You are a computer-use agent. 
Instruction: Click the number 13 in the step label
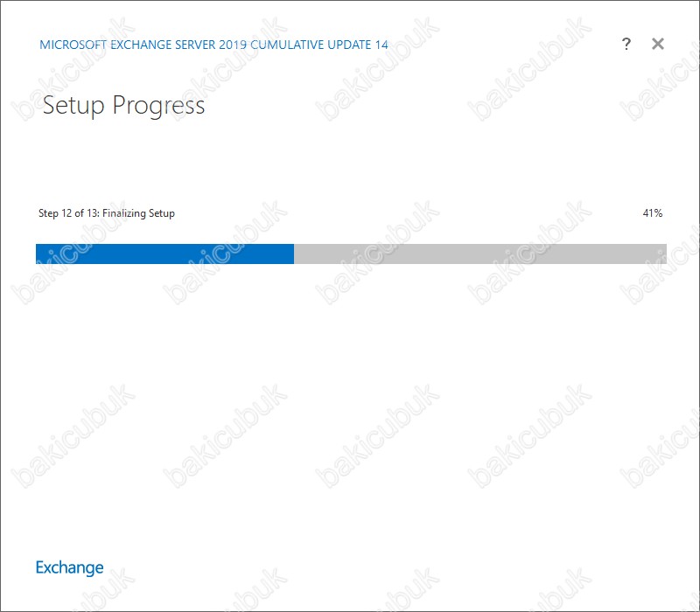[93, 213]
